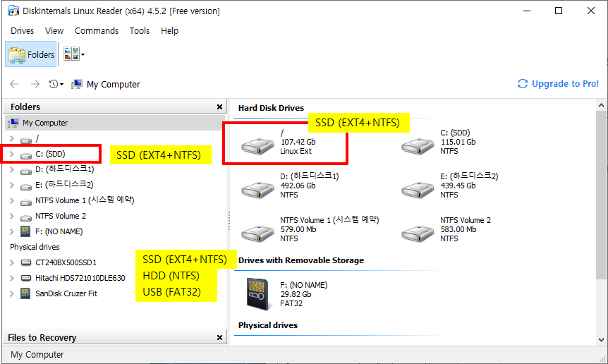Viewport: 608px width, 364px height.
Task: Expand the C: (SDD) tree node
Action: (x=11, y=154)
